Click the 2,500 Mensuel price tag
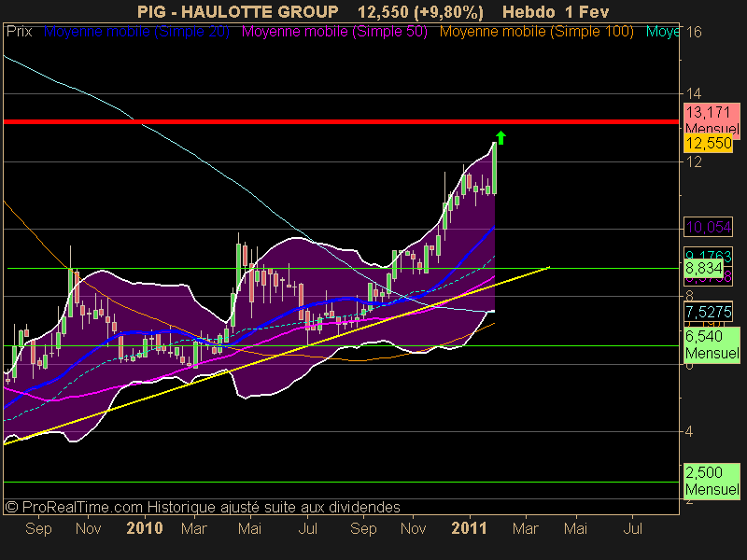747x560 pixels. click(x=712, y=481)
